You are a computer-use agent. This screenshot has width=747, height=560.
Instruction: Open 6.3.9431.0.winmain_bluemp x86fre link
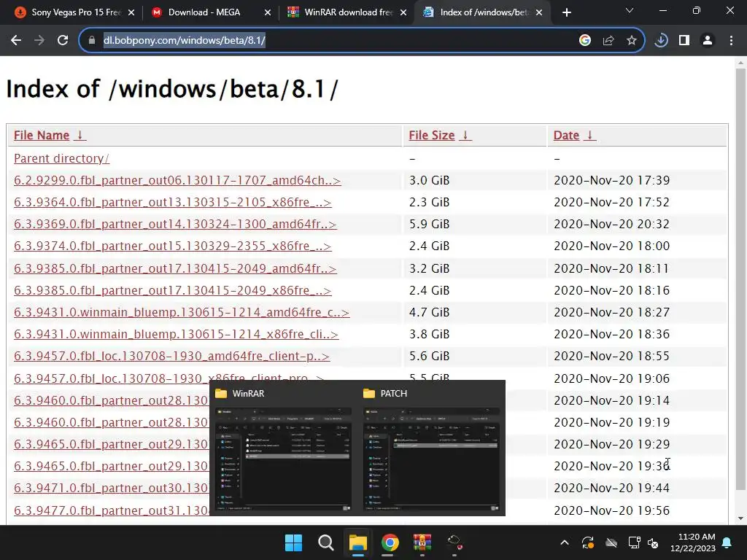177,334
